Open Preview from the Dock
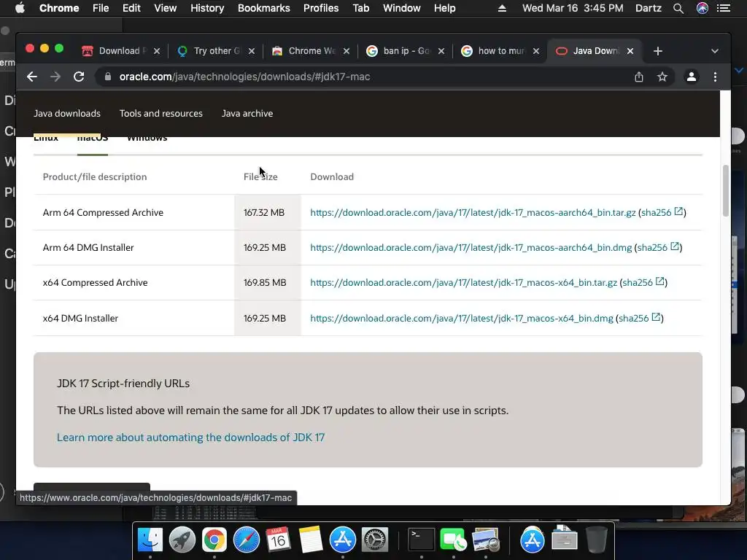This screenshot has width=747, height=560. point(485,540)
